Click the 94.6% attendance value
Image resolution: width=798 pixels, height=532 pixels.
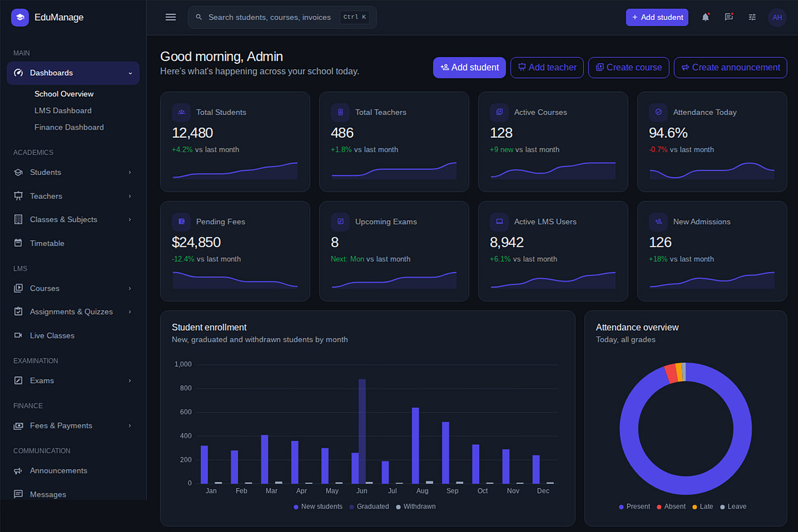[x=668, y=132]
